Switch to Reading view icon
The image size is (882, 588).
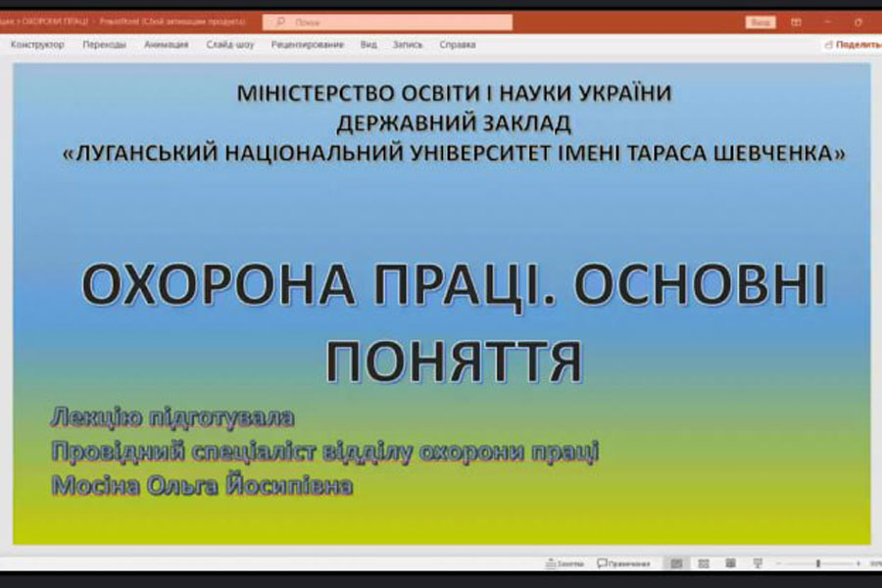point(730,563)
